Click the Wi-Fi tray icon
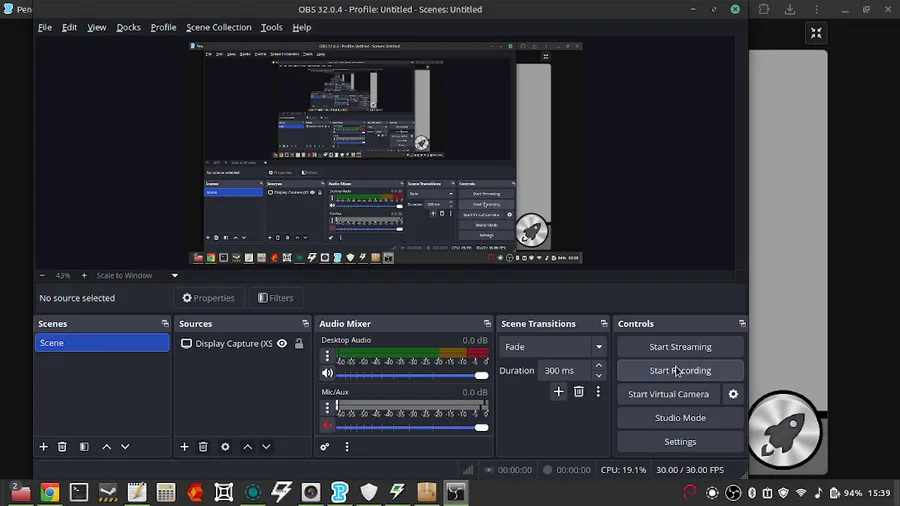Screen dimensions: 900x506 801,493
